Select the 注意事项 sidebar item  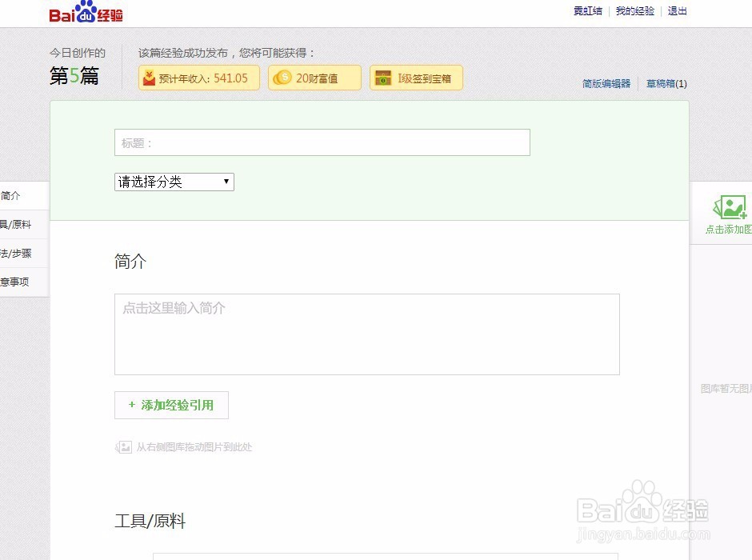click(14, 282)
